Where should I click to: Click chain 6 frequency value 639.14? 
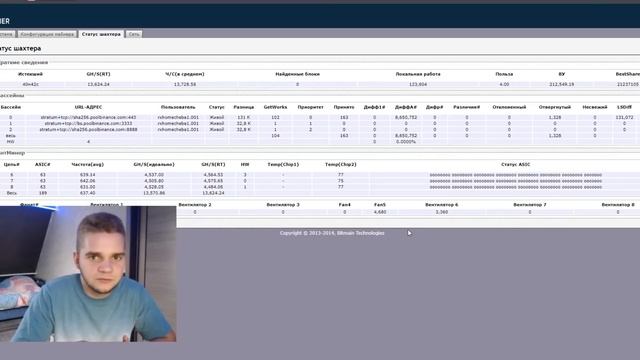88,175
